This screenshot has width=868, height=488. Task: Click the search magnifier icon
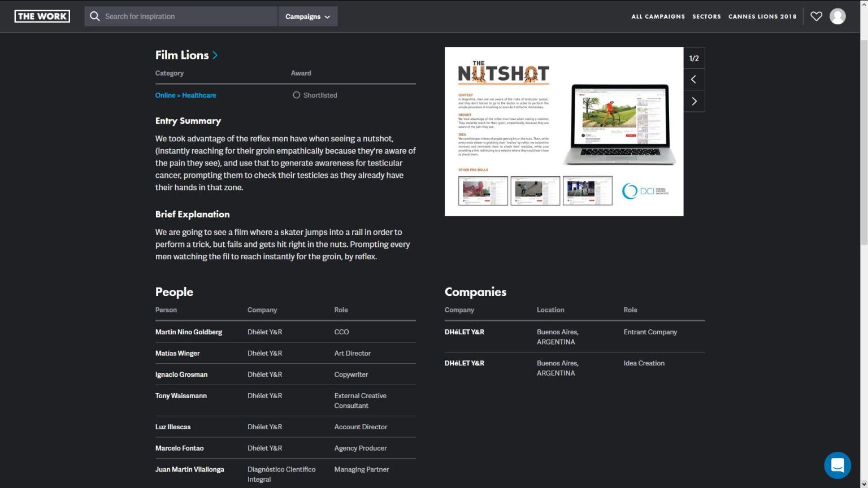pyautogui.click(x=95, y=16)
